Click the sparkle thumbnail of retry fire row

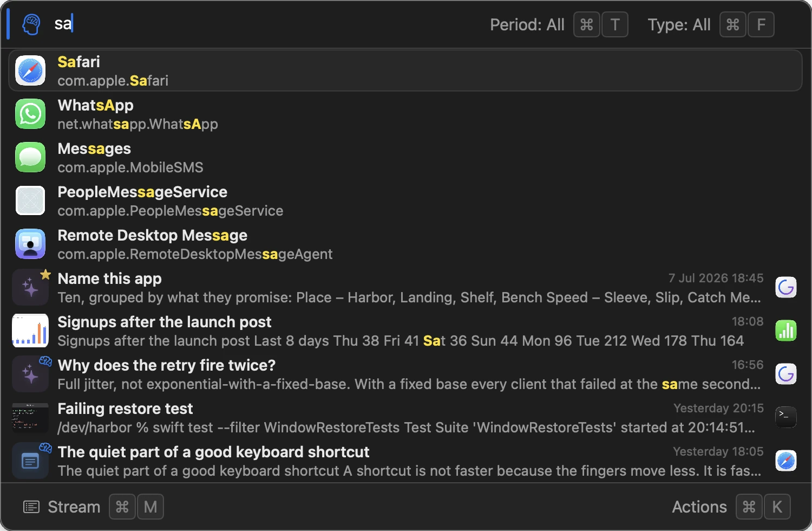click(x=30, y=374)
